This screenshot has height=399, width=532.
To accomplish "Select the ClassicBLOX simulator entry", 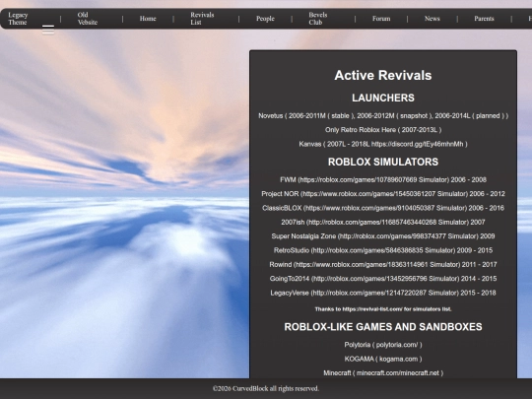I will (x=383, y=208).
